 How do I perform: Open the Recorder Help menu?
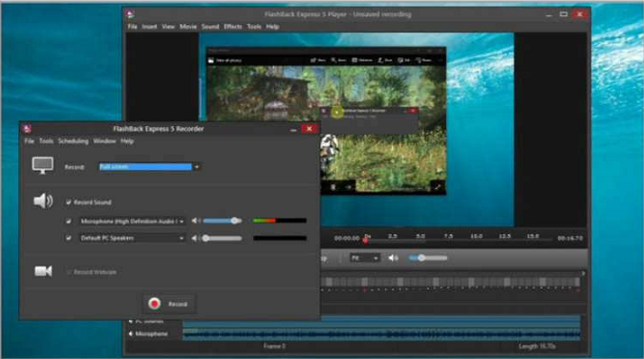(127, 141)
